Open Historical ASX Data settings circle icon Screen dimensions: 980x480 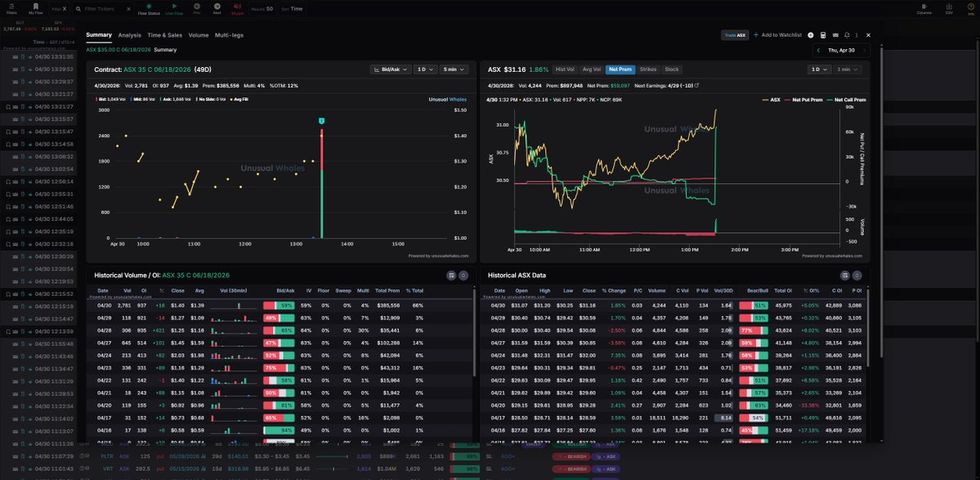pyautogui.click(x=857, y=275)
